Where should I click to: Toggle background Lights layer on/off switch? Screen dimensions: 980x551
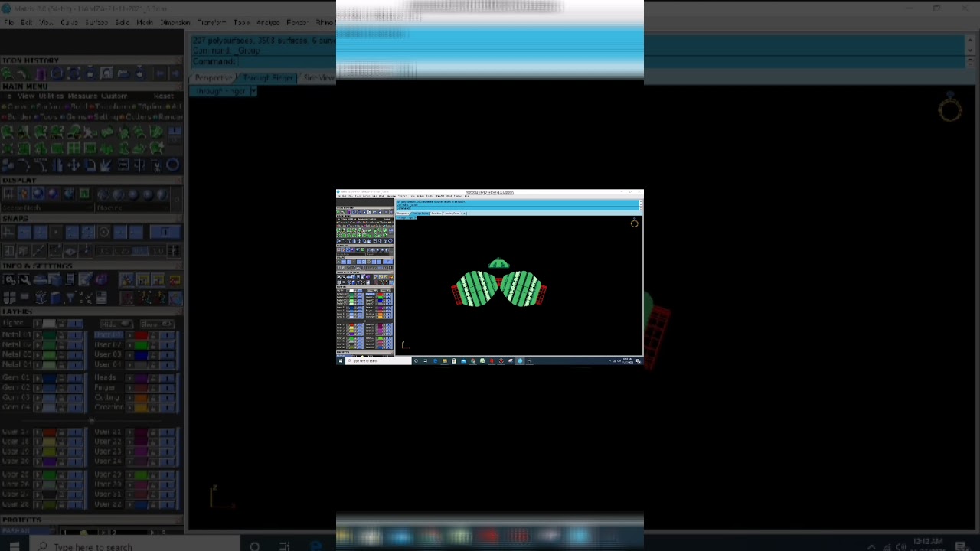click(x=75, y=323)
